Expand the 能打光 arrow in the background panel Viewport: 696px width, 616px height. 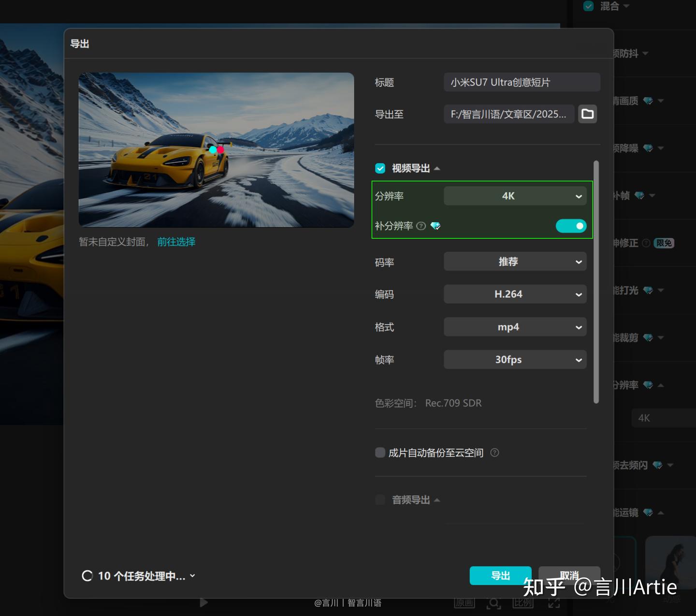[x=661, y=290]
